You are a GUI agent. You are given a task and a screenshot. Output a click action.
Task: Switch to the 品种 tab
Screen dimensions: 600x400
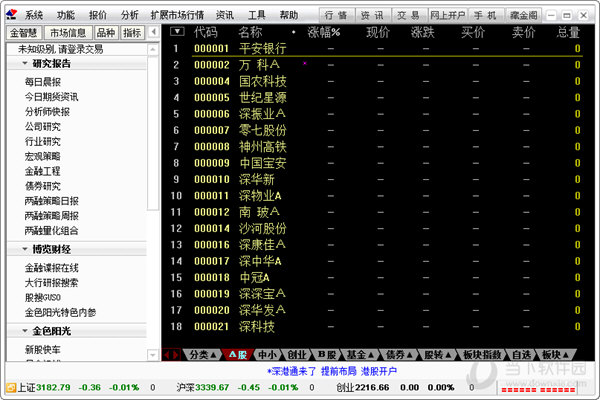point(106,33)
